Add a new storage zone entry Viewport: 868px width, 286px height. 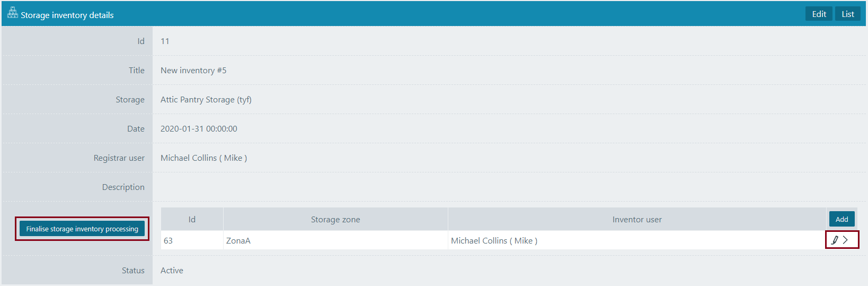click(x=842, y=219)
